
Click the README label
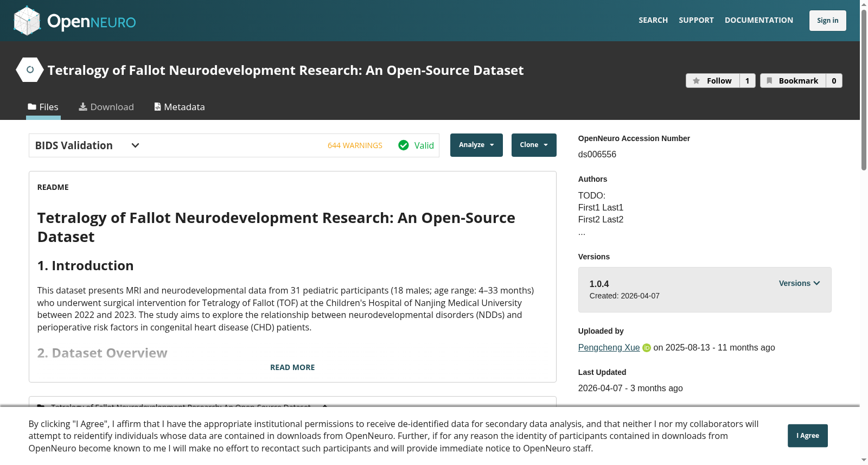[53, 187]
